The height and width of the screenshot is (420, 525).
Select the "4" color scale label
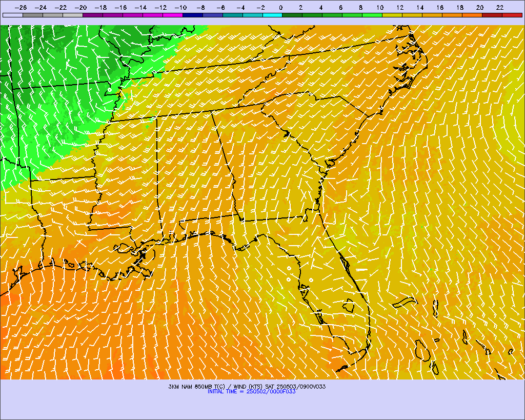pos(321,7)
